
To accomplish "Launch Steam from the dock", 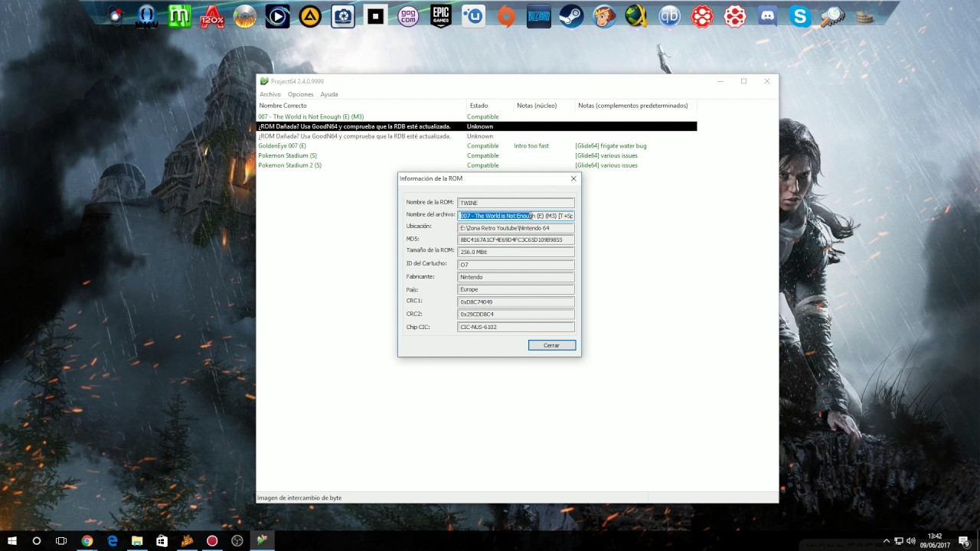I will 571,16.
